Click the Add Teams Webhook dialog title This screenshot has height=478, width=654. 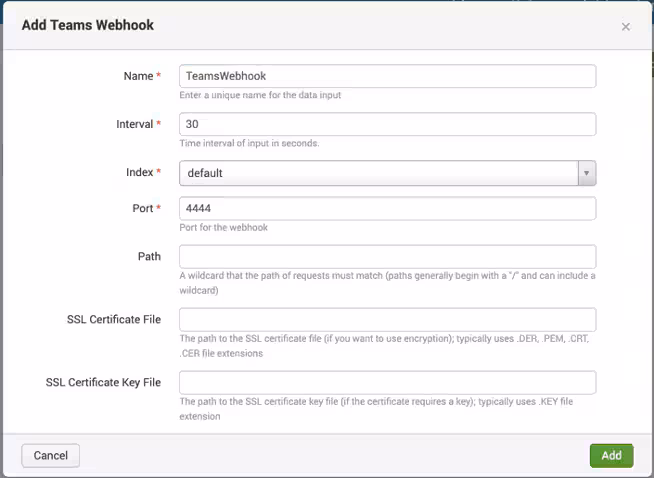pyautogui.click(x=88, y=25)
